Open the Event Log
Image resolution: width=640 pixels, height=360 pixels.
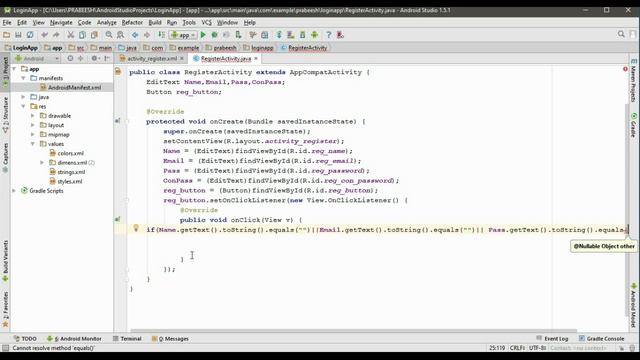pos(552,338)
